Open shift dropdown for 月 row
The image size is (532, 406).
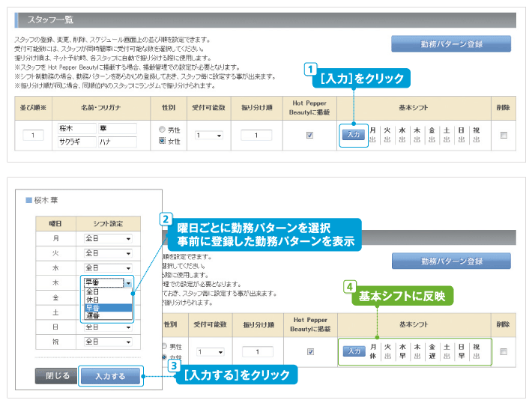pos(108,238)
